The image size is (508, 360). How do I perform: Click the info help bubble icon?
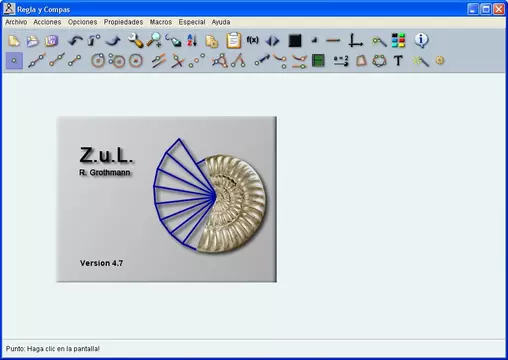pyautogui.click(x=421, y=40)
